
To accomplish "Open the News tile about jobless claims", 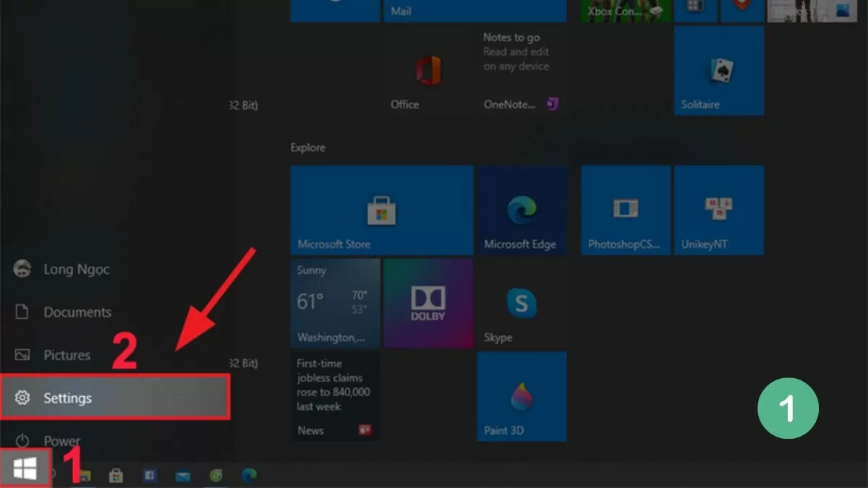I will [x=336, y=397].
